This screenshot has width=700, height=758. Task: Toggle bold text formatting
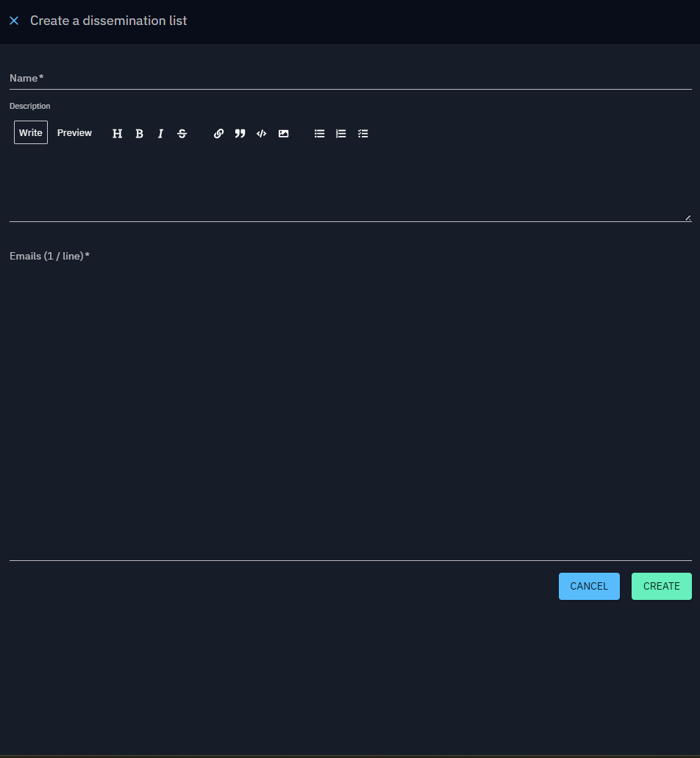(x=139, y=134)
